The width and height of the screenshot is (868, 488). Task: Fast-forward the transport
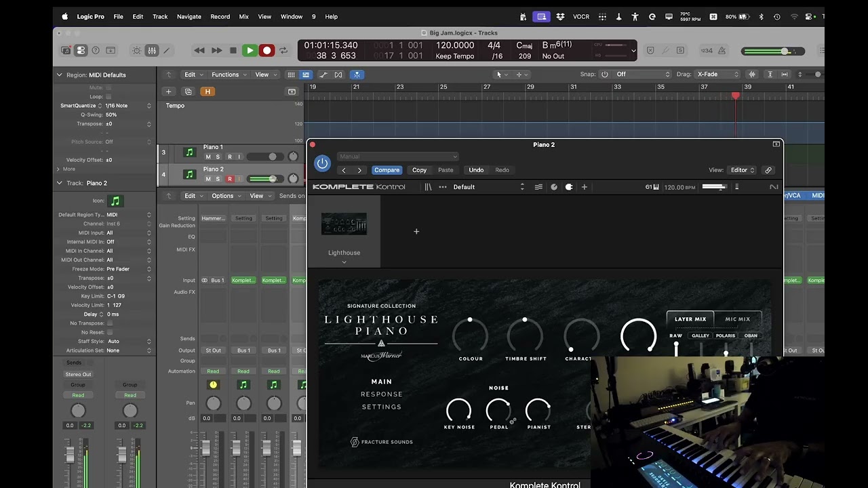tap(216, 50)
